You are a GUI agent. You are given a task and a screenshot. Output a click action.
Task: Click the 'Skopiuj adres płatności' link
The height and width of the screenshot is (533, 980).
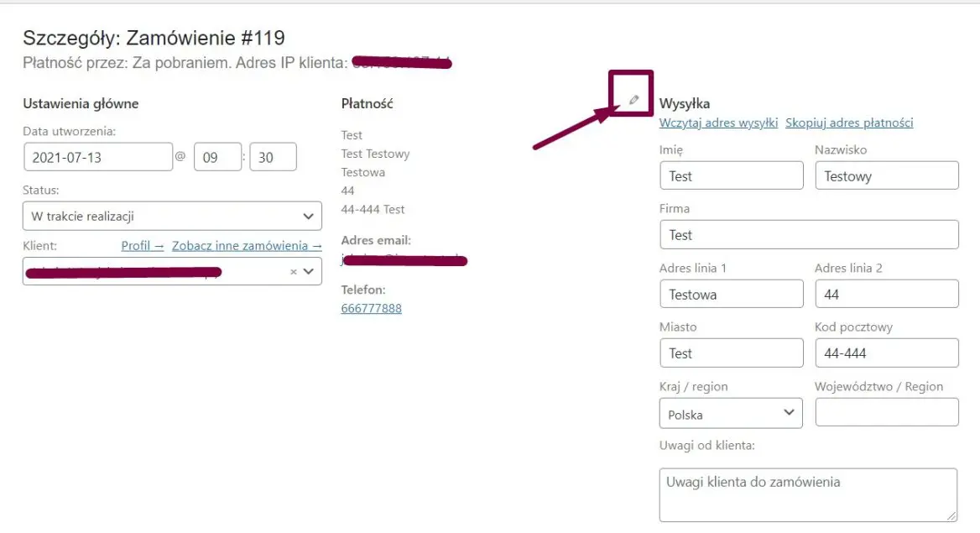[x=848, y=123]
